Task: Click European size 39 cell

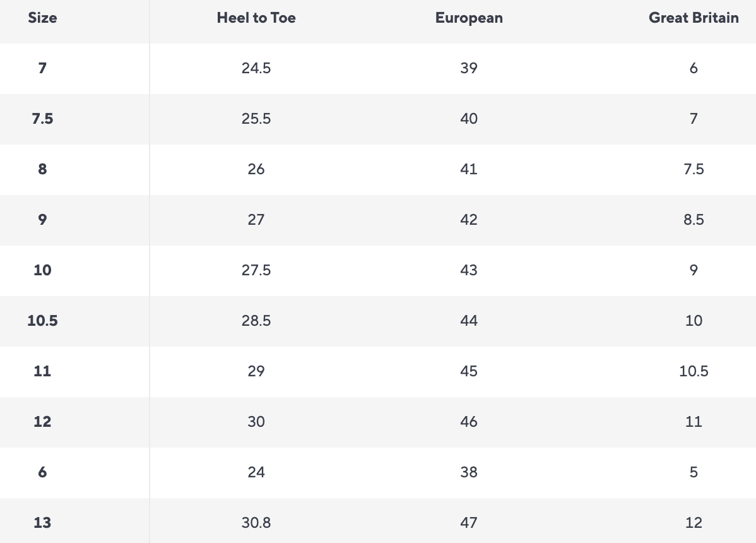Action: (x=469, y=68)
